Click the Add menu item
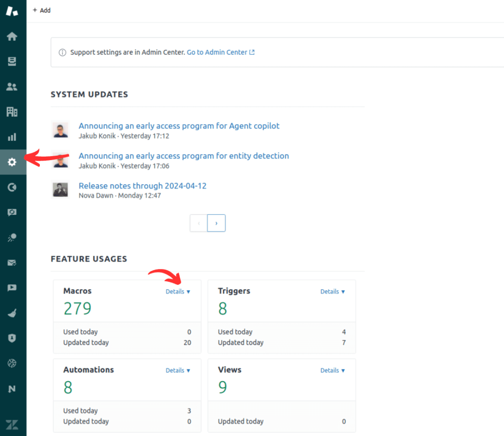Screen dimensions: 504x436 [41, 10]
